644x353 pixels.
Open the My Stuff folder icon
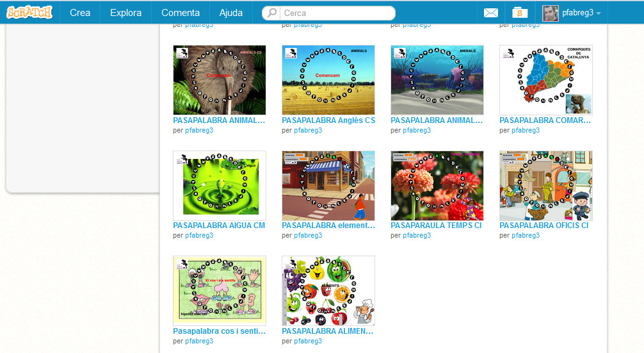click(x=520, y=13)
